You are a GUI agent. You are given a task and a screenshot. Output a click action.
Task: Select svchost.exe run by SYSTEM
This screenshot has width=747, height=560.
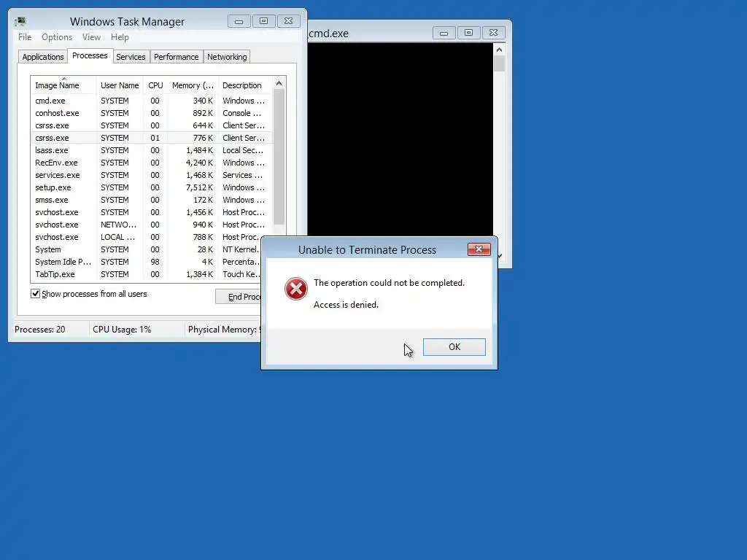[152, 212]
